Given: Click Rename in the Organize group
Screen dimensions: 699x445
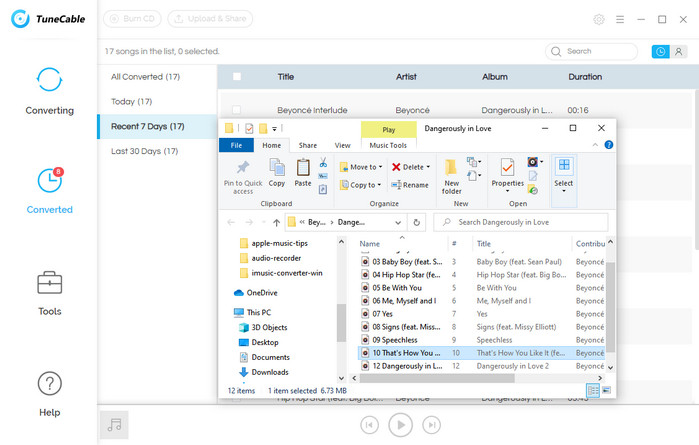Looking at the screenshot, I should coord(410,185).
